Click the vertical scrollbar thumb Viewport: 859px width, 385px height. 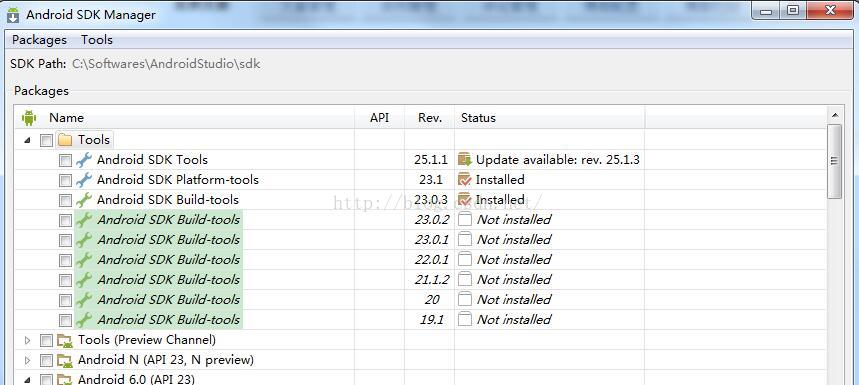point(834,161)
